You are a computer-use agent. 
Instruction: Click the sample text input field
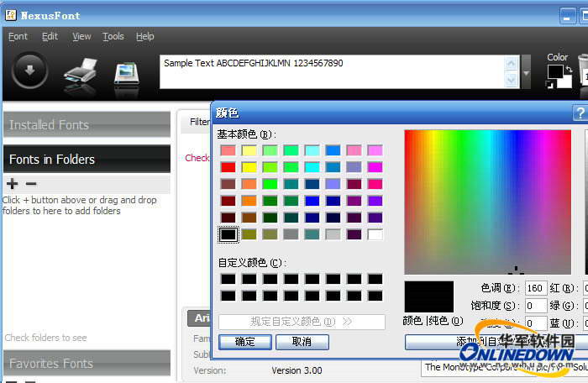pos(332,72)
